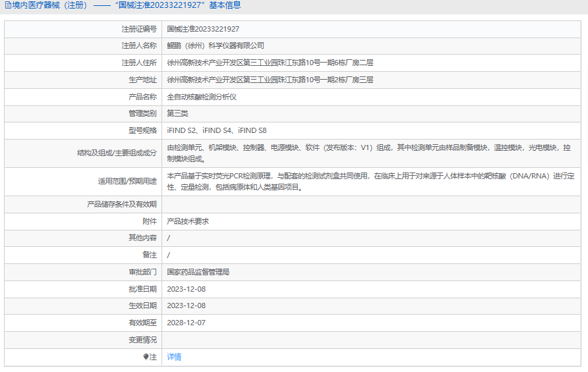Click the intended use text starting 本产品基于实时荧光PCR
The width and height of the screenshot is (588, 372).
[x=370, y=182]
